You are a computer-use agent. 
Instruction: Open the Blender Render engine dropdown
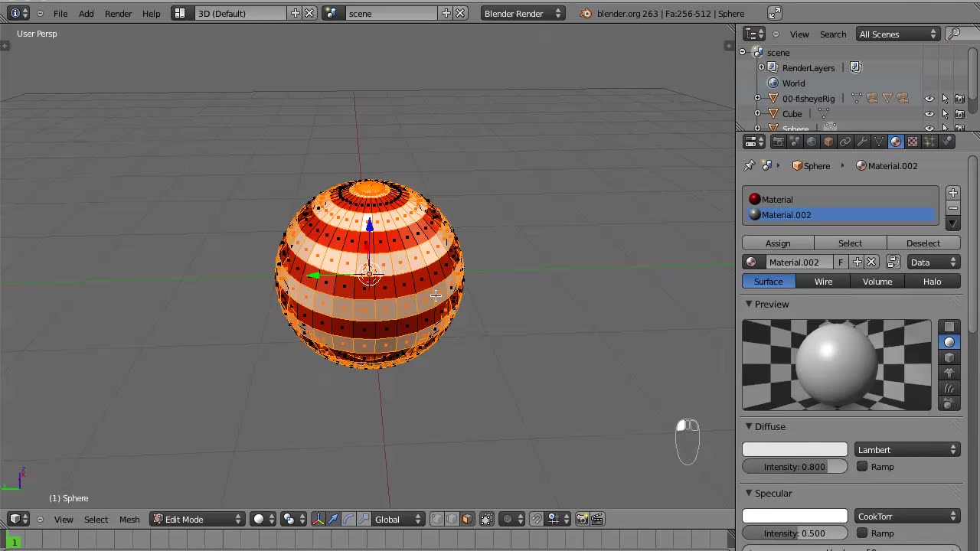point(524,13)
